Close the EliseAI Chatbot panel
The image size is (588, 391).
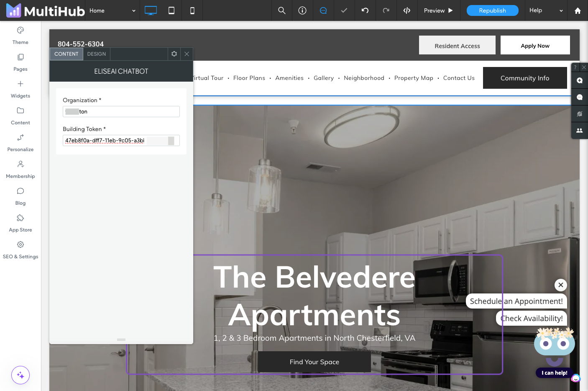click(x=187, y=54)
